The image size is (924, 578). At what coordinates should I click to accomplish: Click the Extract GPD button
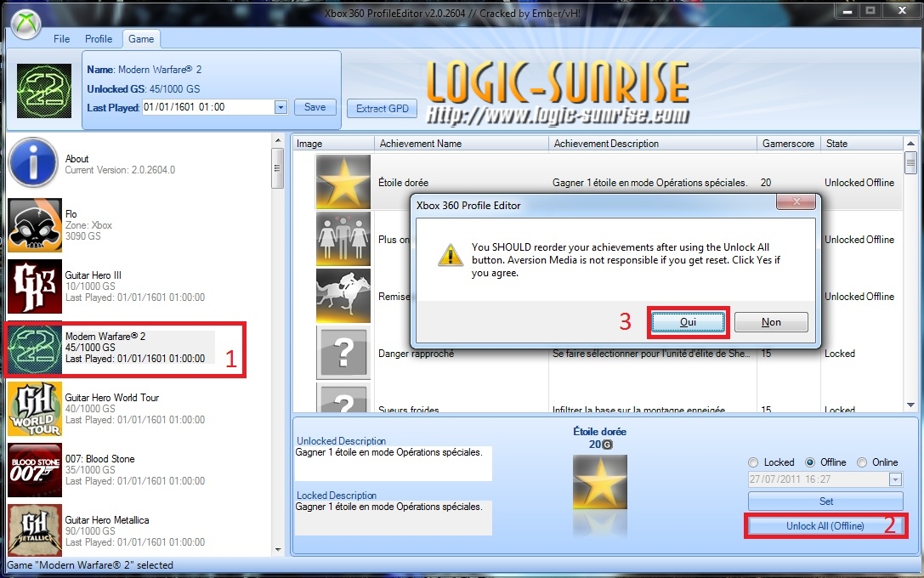tap(382, 109)
